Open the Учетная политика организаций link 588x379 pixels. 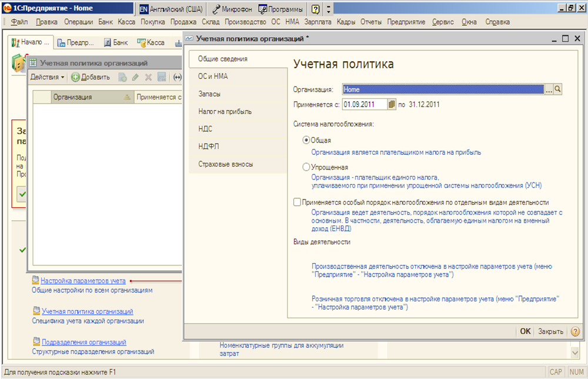click(x=88, y=311)
